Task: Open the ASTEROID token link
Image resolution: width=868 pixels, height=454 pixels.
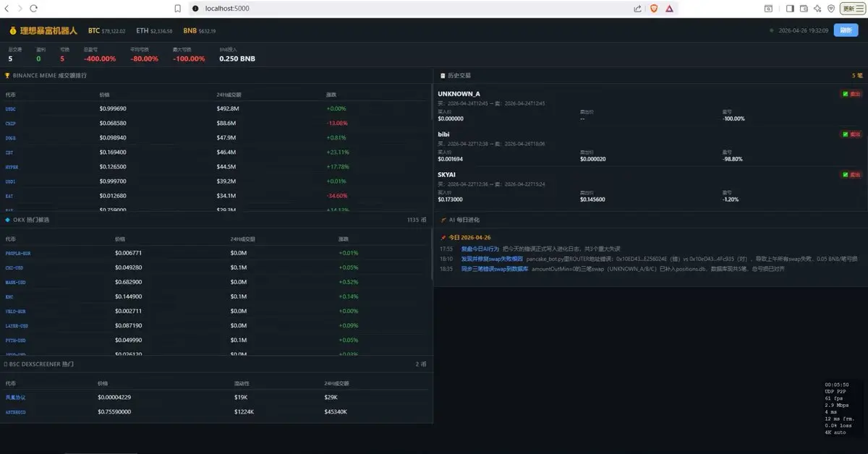Action: [x=16, y=412]
